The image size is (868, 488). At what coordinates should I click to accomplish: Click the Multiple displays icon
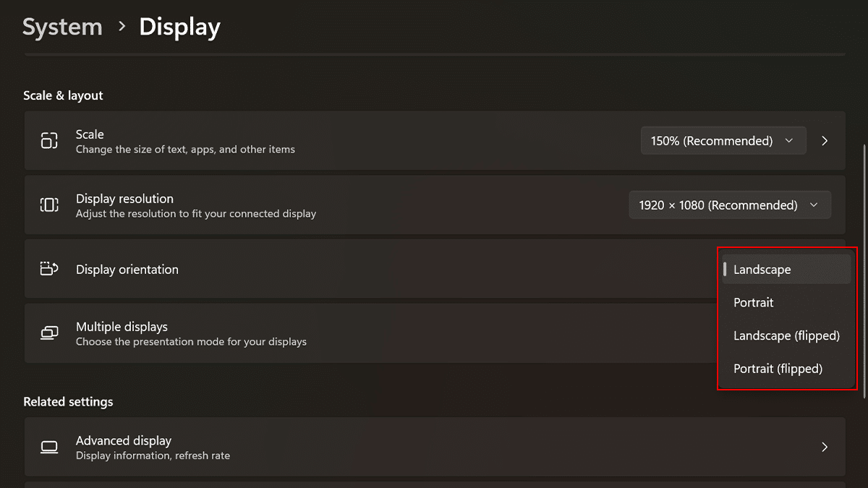click(49, 333)
